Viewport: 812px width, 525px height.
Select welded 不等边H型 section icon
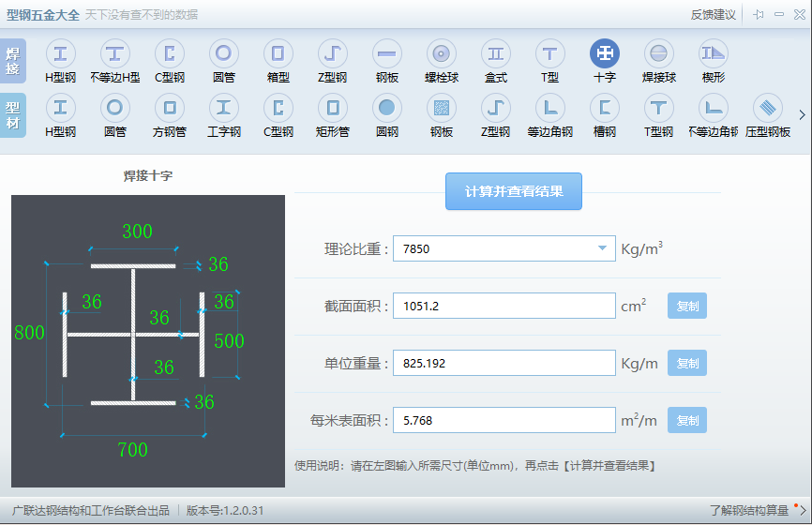[x=115, y=53]
